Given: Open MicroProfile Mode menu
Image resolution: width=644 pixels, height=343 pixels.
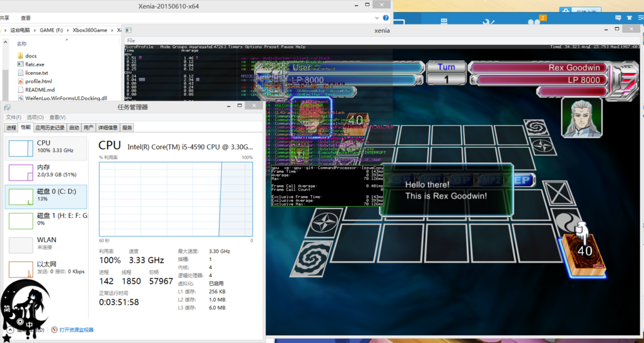Looking at the screenshot, I should click(x=165, y=47).
